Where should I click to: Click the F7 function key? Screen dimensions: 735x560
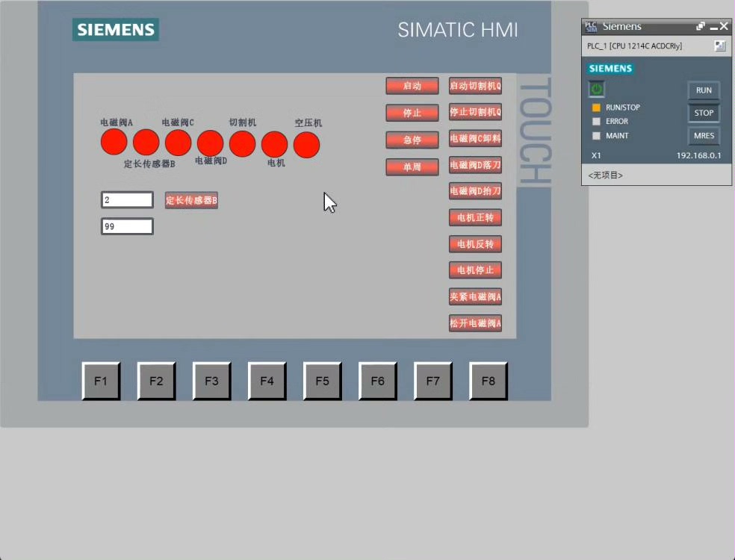coord(433,381)
